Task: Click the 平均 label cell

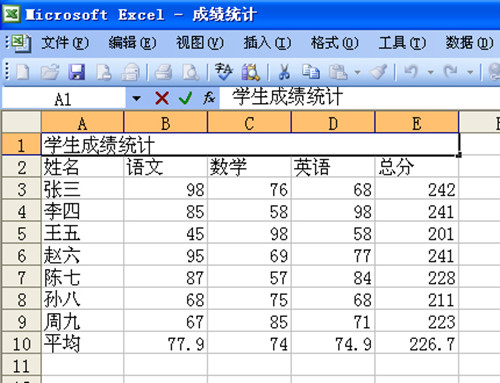Action: [x=82, y=343]
